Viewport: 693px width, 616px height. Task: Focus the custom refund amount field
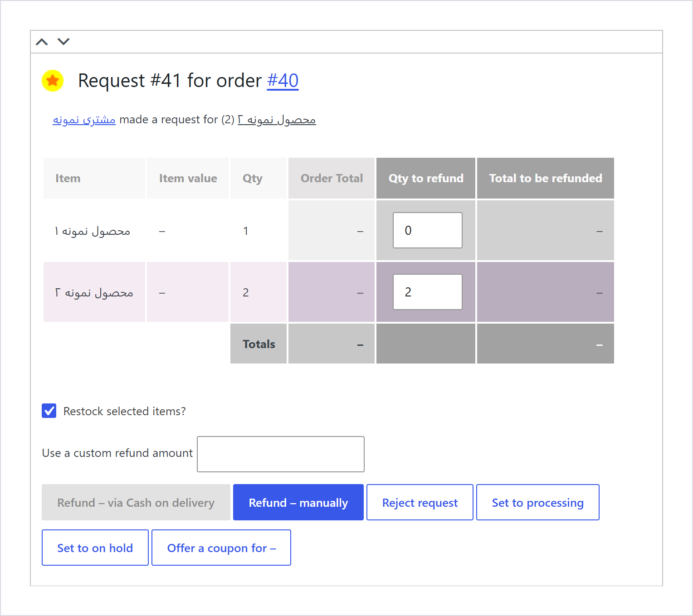(281, 454)
